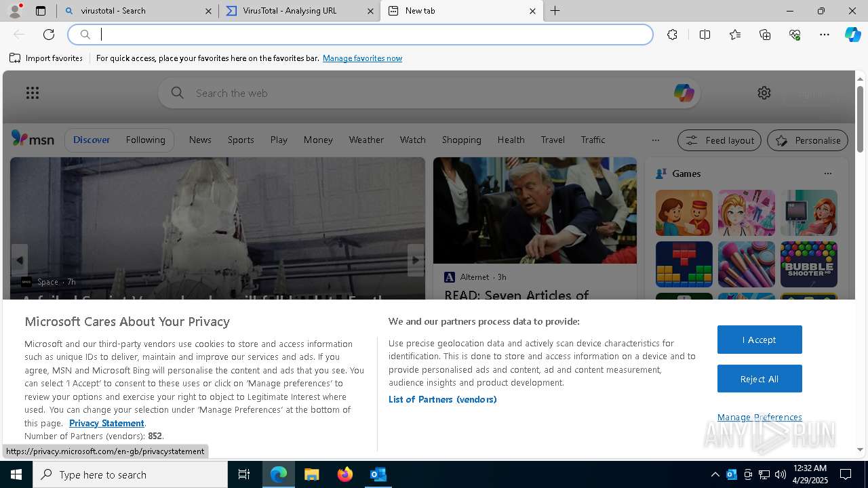Screen dimensions: 868x488
Task: Click I Accept cookies button
Action: coord(759,340)
